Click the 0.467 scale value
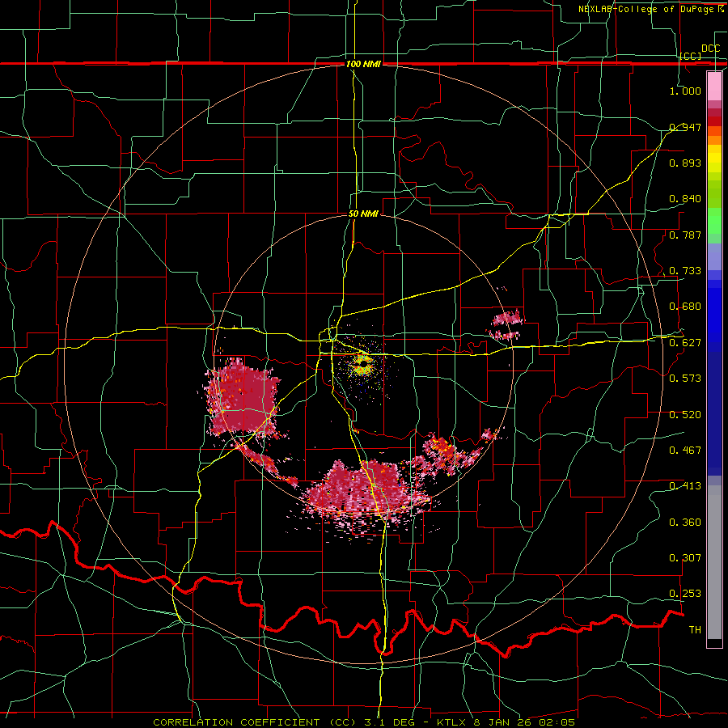The width and height of the screenshot is (728, 728). point(685,451)
